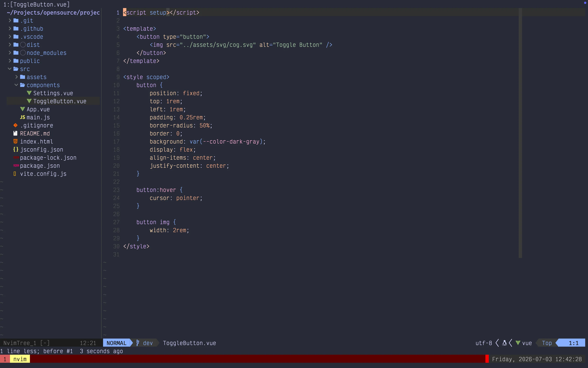Collapse the components folder chevron

click(16, 85)
